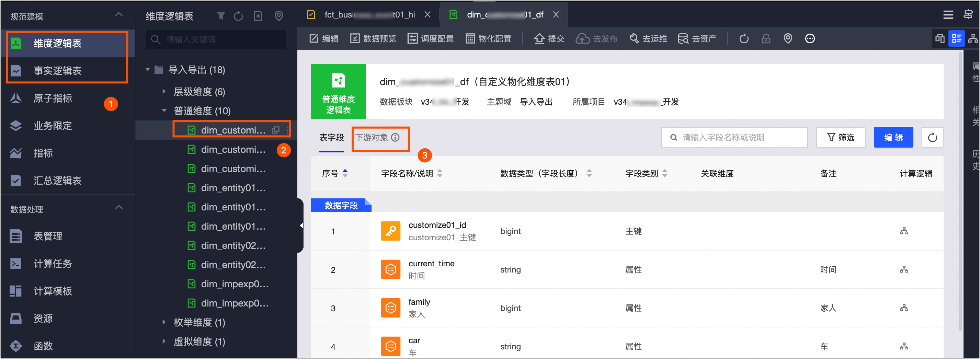Open 指标 in the sidebar
The image size is (980, 359).
[43, 153]
